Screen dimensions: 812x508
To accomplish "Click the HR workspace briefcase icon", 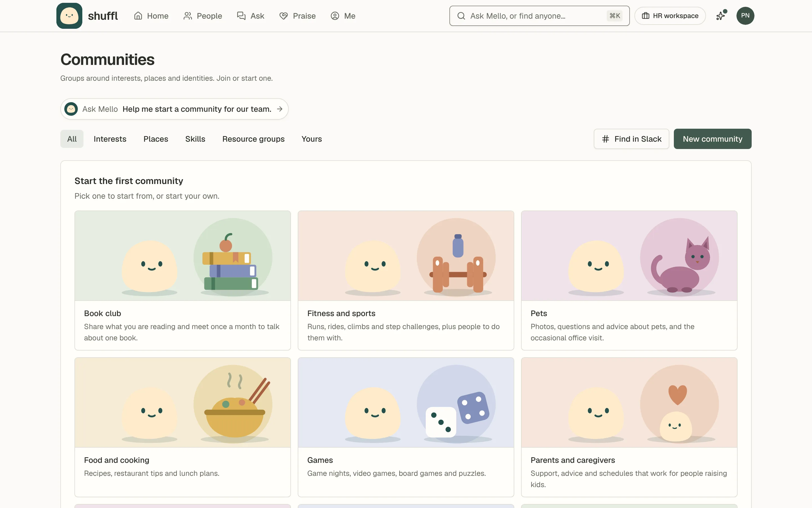I will (646, 16).
